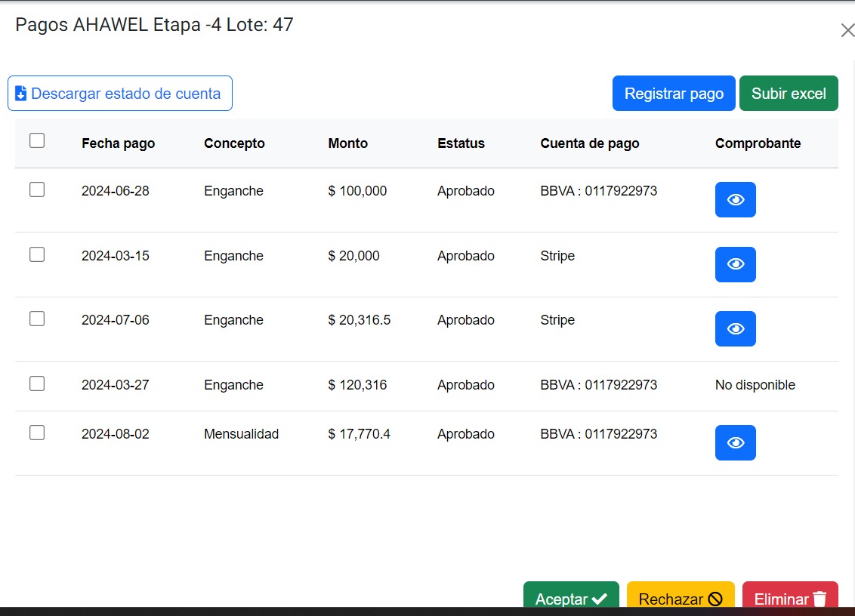Image resolution: width=855 pixels, height=616 pixels.
Task: Click the Subir excel button
Action: click(x=789, y=94)
